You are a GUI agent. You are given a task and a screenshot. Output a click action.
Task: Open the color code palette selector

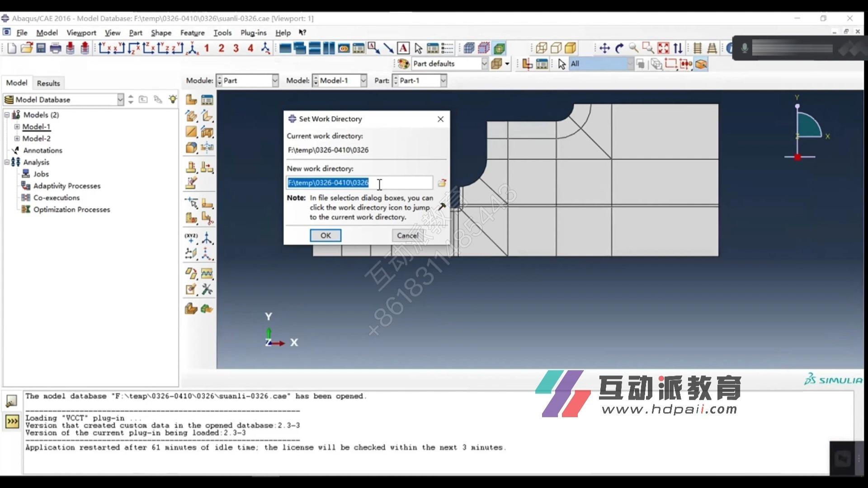coord(403,64)
